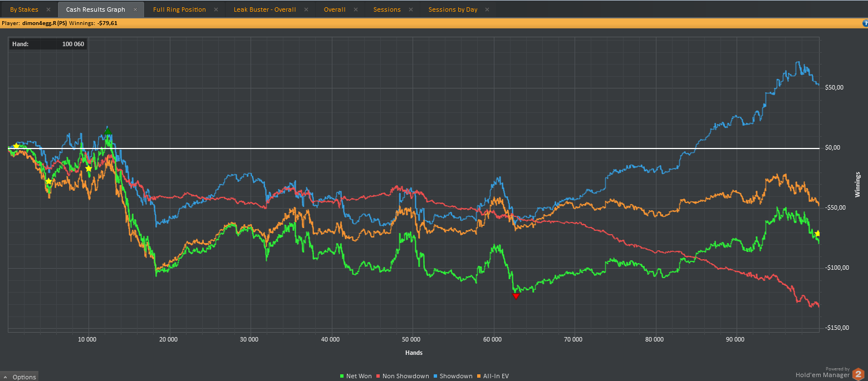Click the Hands axis title
The height and width of the screenshot is (381, 868).
413,353
